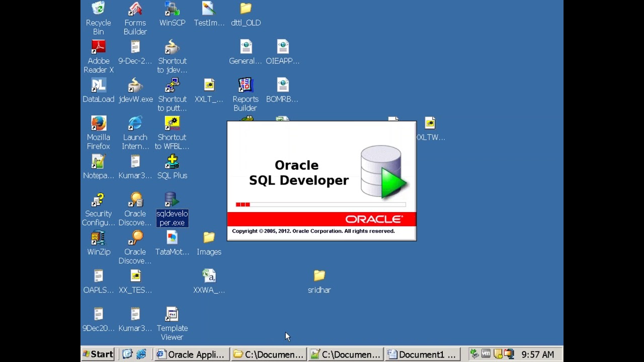The image size is (644, 362).
Task: Select the highlighted sqldeveloper.exe icon
Action: [172, 209]
